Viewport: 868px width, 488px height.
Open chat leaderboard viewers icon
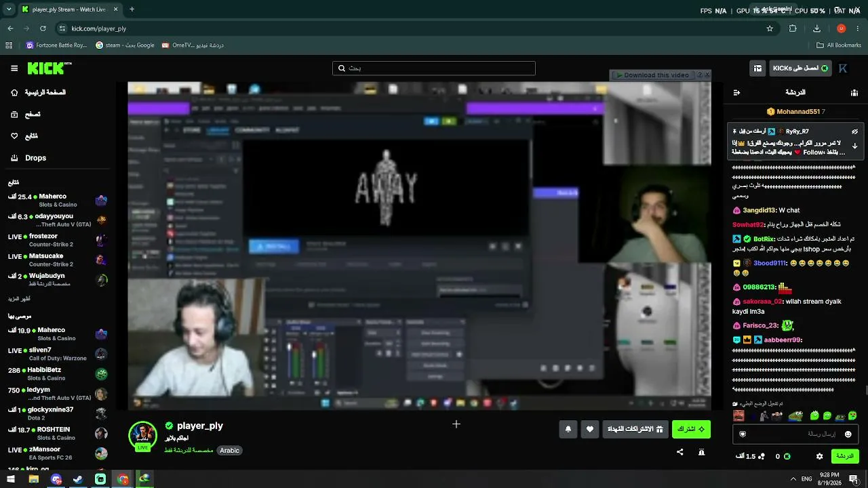pos(854,92)
